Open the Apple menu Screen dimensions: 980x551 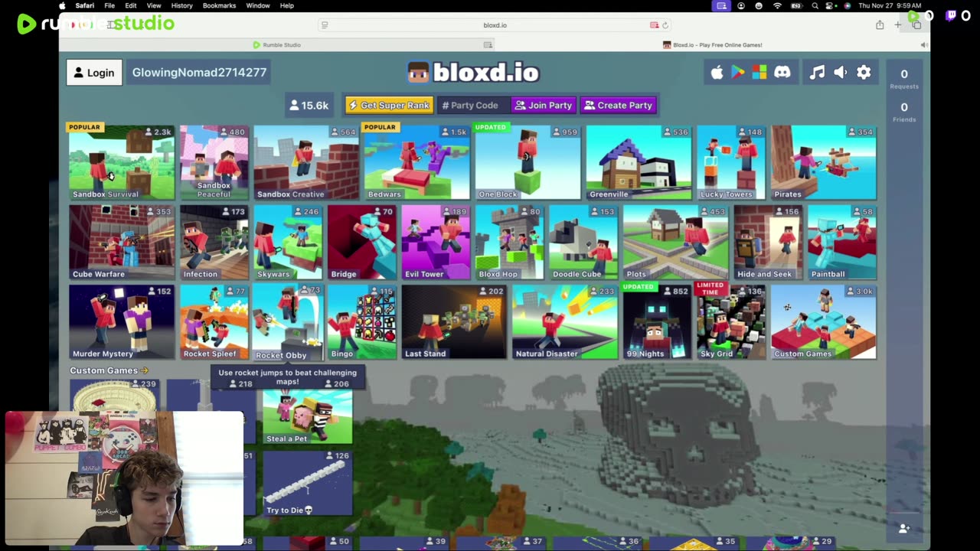click(x=63, y=5)
